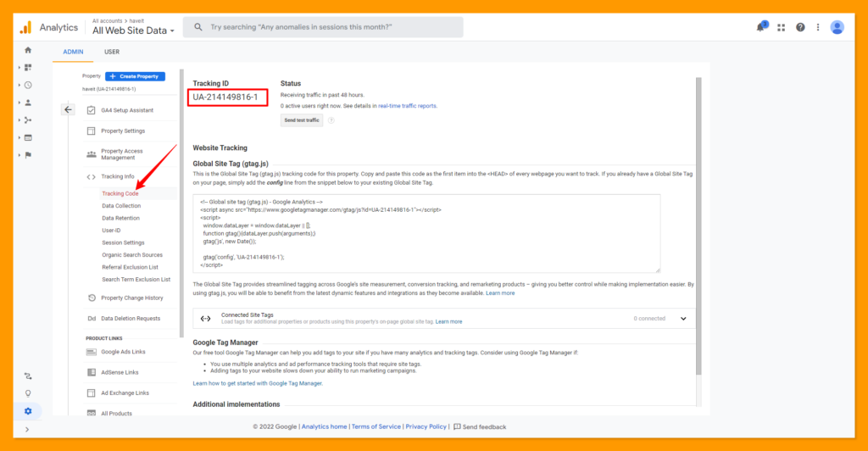Switch to the USER tab
The height and width of the screenshot is (451, 868).
[112, 52]
